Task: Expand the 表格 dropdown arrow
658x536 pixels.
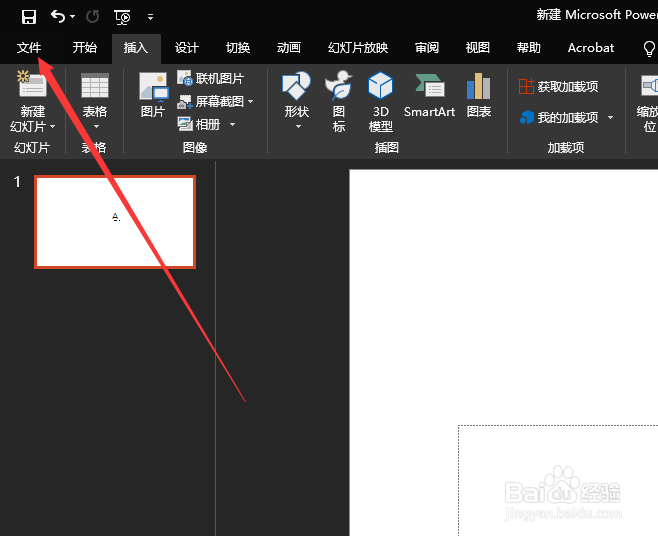Action: [x=96, y=126]
